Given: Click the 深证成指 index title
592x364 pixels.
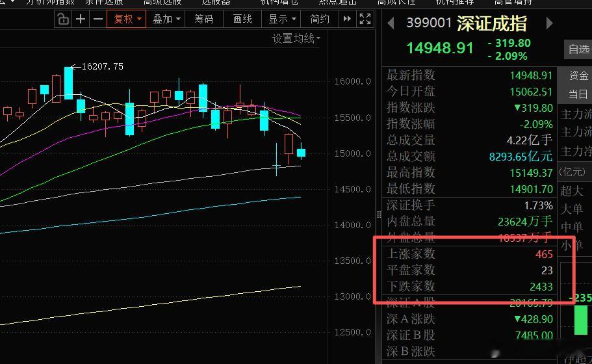Looking at the screenshot, I should tap(491, 23).
